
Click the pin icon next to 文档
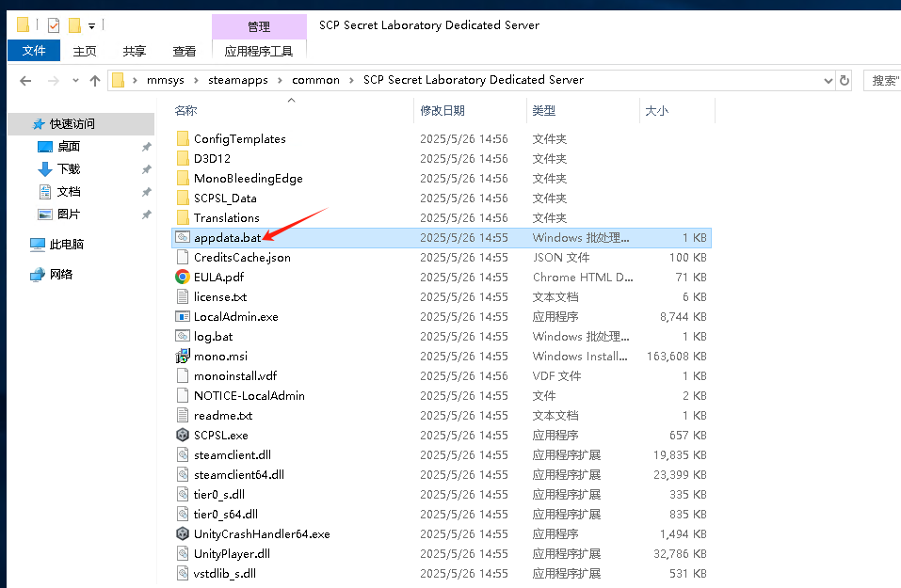(147, 192)
